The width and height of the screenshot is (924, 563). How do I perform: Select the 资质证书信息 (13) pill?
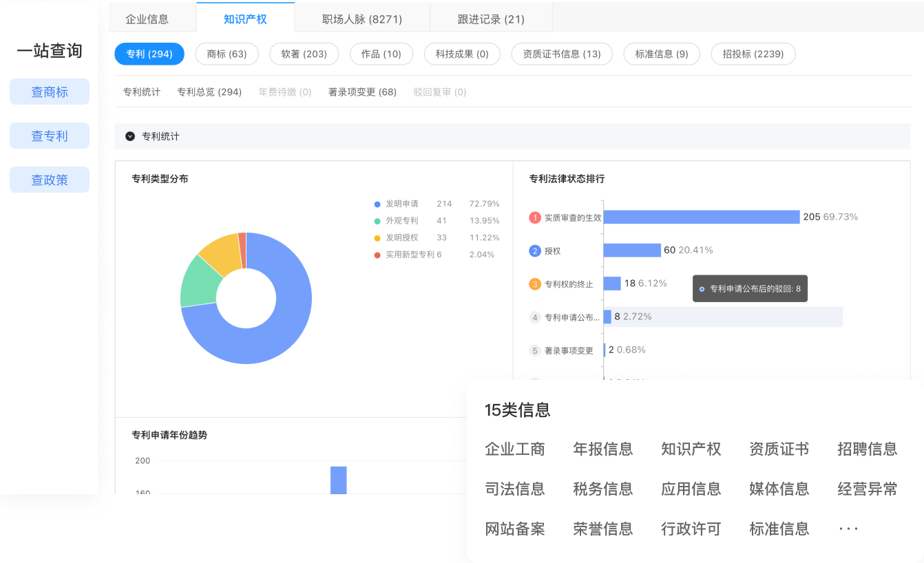[562, 54]
